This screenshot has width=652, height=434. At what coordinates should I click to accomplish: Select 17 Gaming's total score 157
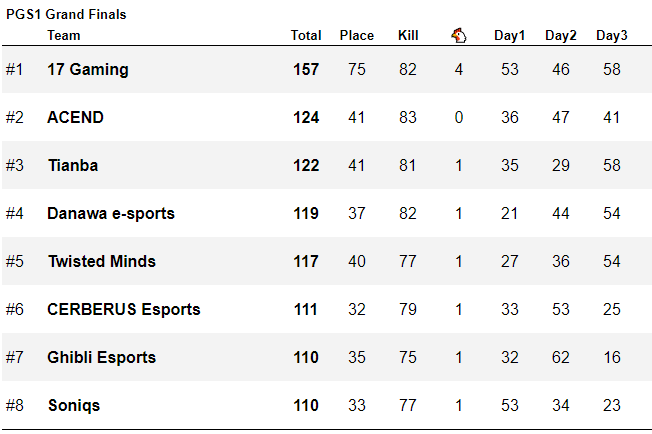[x=306, y=70]
